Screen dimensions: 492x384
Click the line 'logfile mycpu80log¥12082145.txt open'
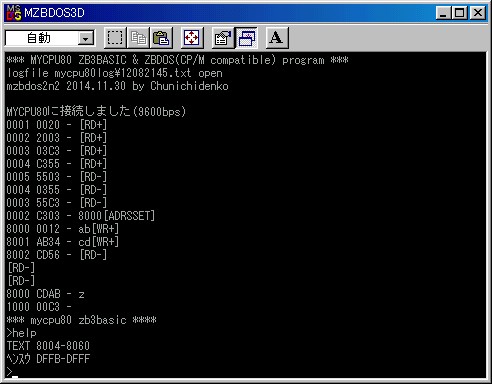pyautogui.click(x=115, y=73)
